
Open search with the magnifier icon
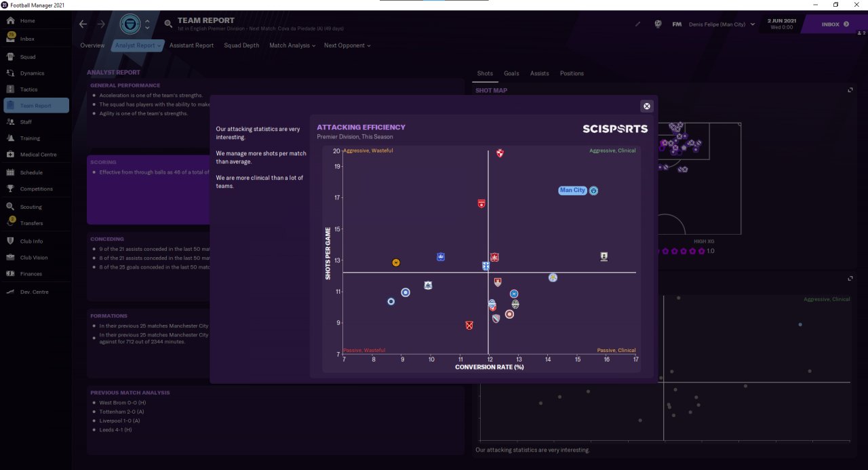(168, 24)
